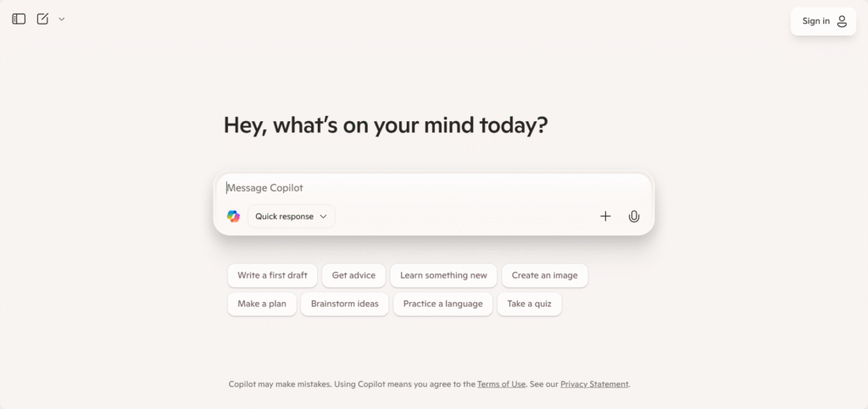
Task: Click the colorful Copilot logo icon
Action: [234, 216]
